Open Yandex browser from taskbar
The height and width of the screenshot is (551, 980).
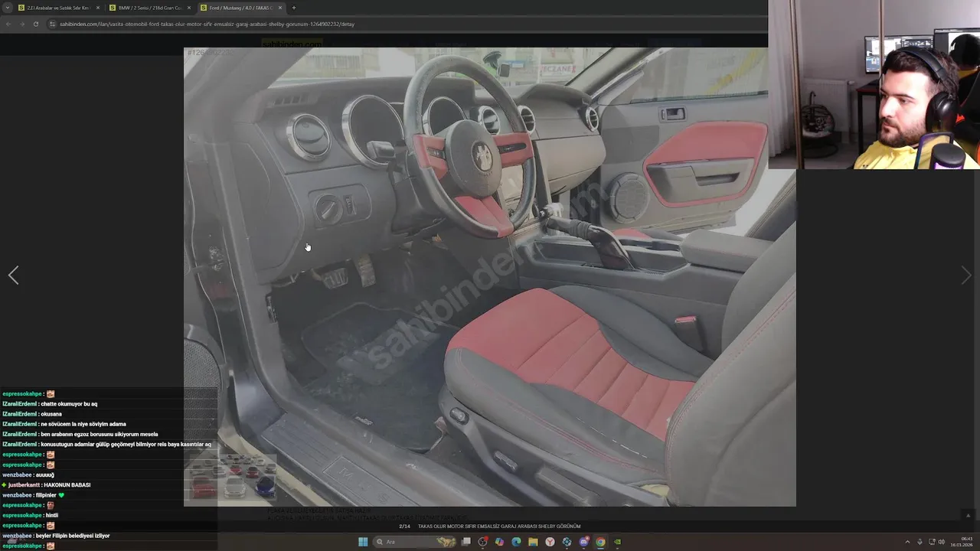coord(550,542)
